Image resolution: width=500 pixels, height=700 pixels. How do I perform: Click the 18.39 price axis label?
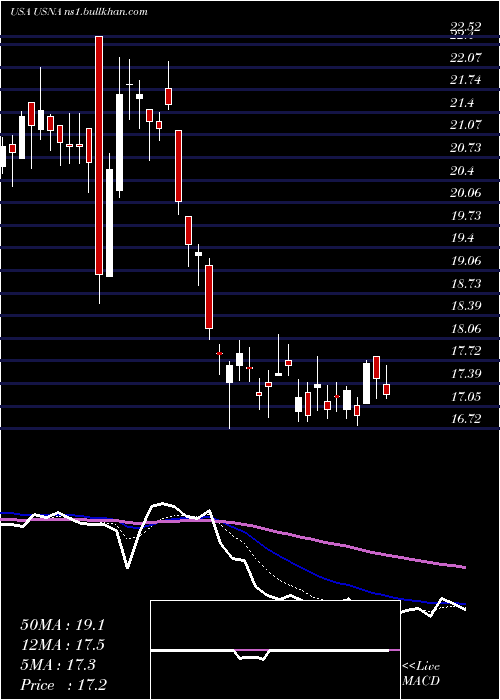(466, 306)
